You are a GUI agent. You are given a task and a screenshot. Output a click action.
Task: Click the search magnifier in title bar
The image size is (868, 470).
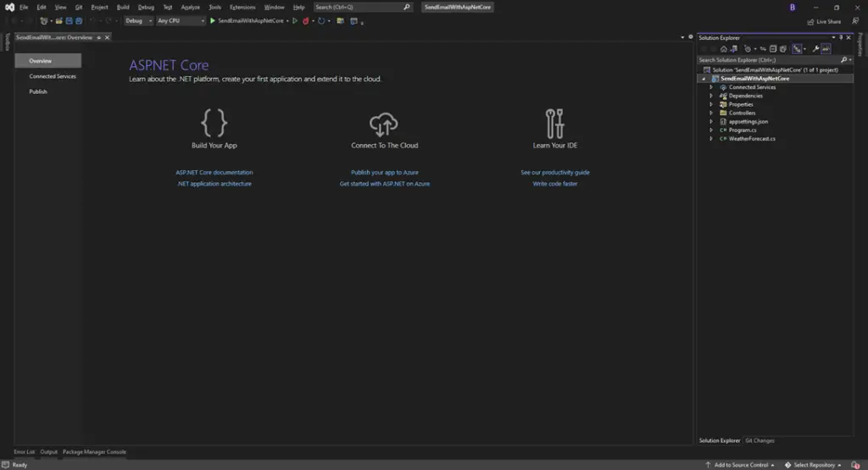407,7
